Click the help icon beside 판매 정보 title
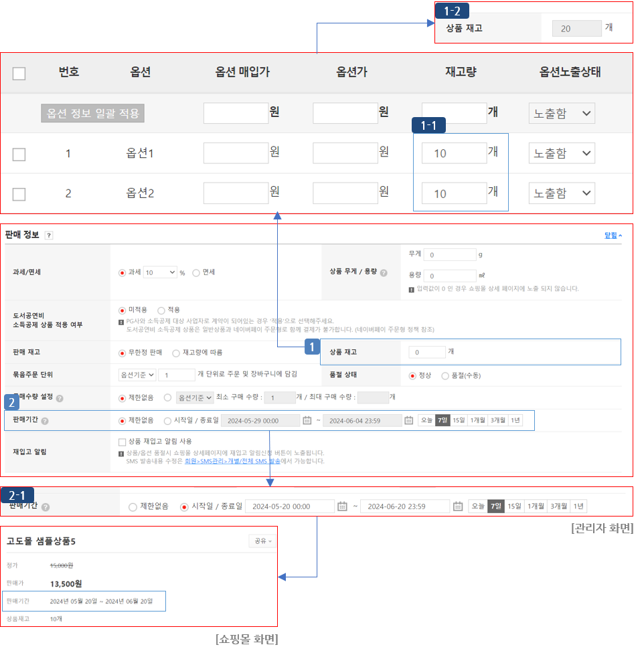644x653 pixels. tap(49, 236)
